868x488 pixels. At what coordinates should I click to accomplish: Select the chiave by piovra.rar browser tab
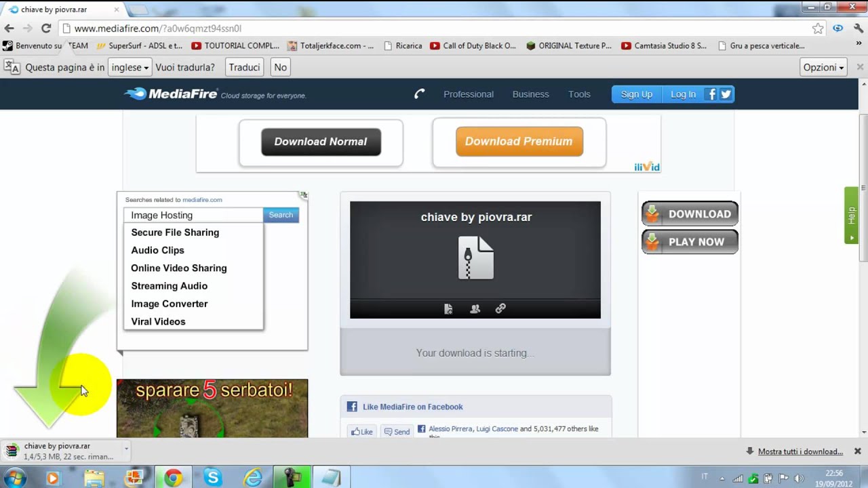tap(61, 9)
